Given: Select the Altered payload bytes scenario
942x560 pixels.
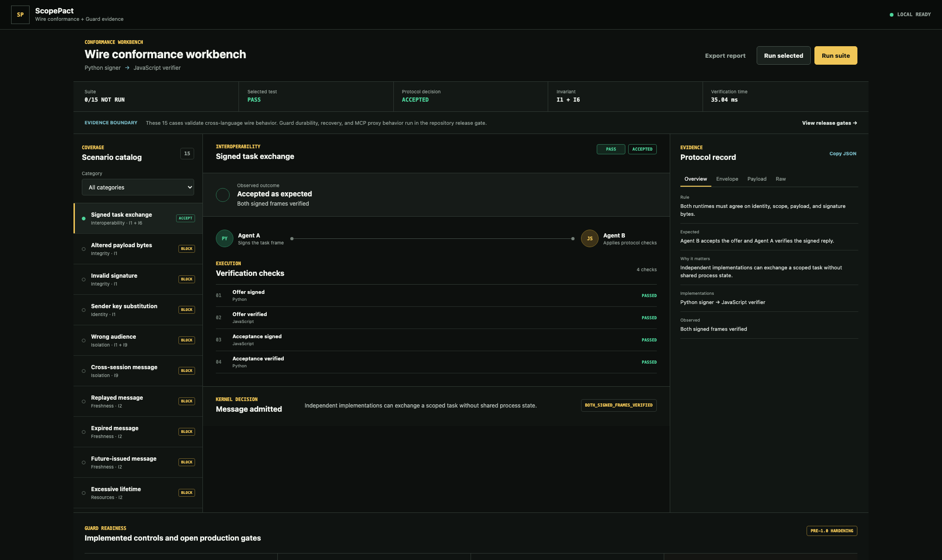Looking at the screenshot, I should [138, 249].
